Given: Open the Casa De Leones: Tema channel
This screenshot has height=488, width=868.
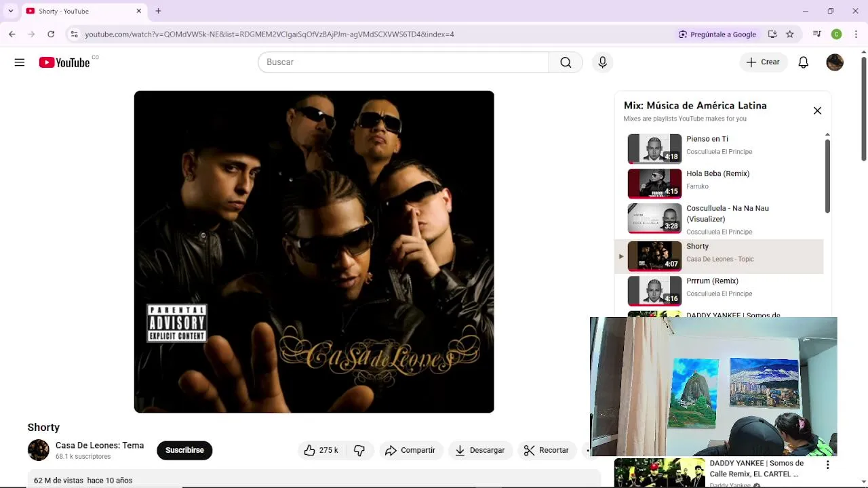Looking at the screenshot, I should pos(100,445).
